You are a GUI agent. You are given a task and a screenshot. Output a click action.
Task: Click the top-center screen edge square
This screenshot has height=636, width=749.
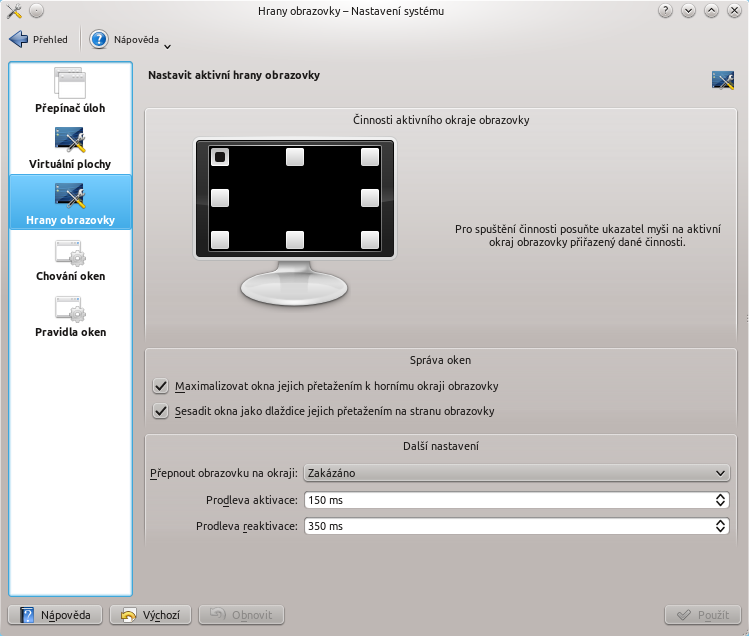(295, 157)
